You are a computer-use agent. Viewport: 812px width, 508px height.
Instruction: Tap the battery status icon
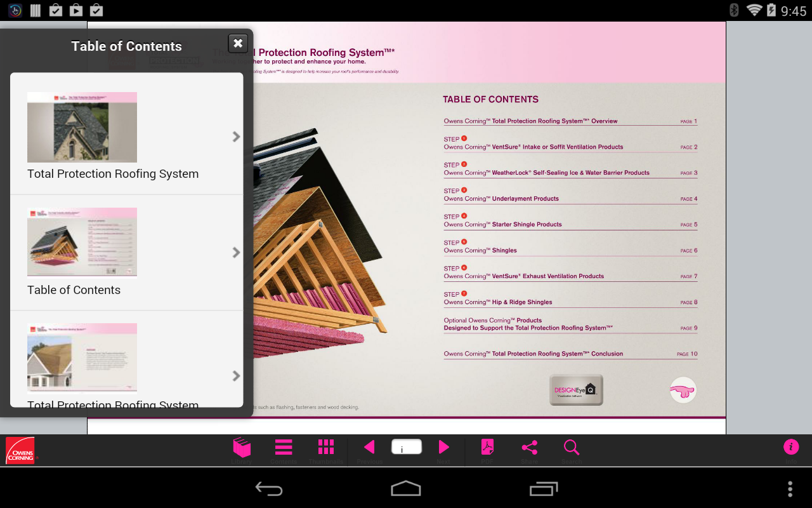771,10
